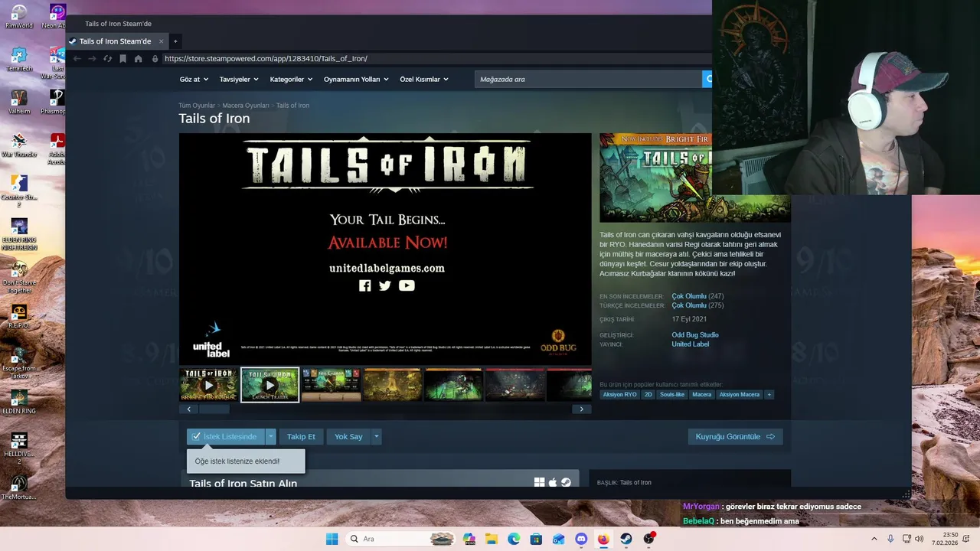Screen dimensions: 980x551
Task: Select the Launch Trailer thumbnail
Action: (269, 385)
